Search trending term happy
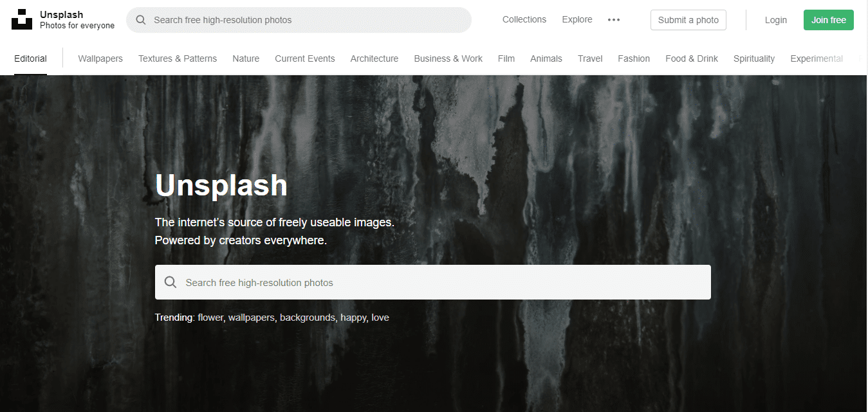This screenshot has height=412, width=868. click(x=353, y=318)
